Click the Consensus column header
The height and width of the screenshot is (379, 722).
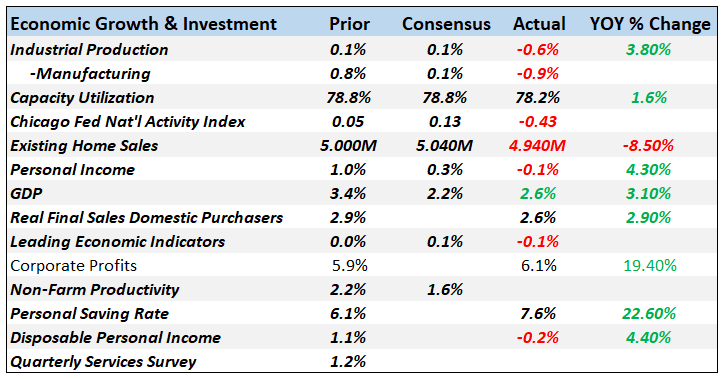click(x=446, y=24)
